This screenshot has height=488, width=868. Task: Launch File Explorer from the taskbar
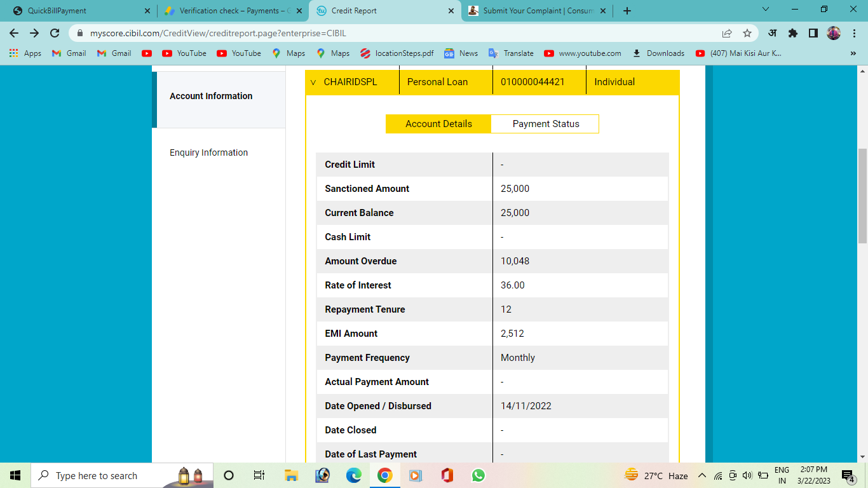pos(291,475)
